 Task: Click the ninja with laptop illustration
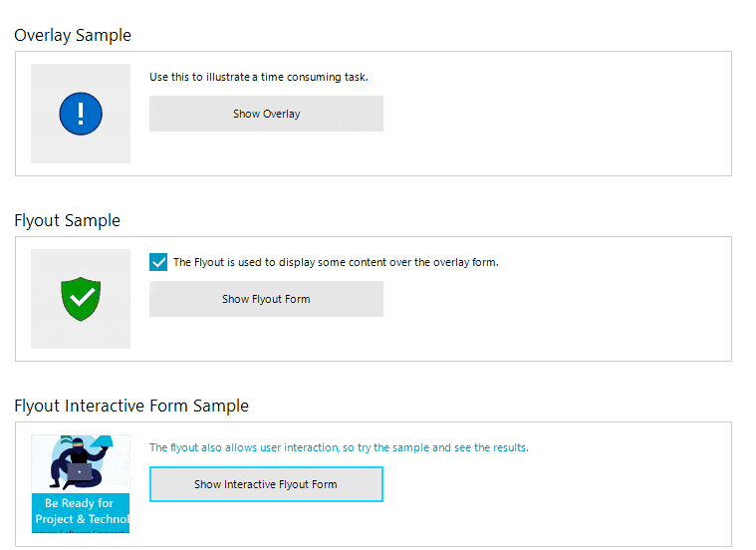click(x=79, y=463)
